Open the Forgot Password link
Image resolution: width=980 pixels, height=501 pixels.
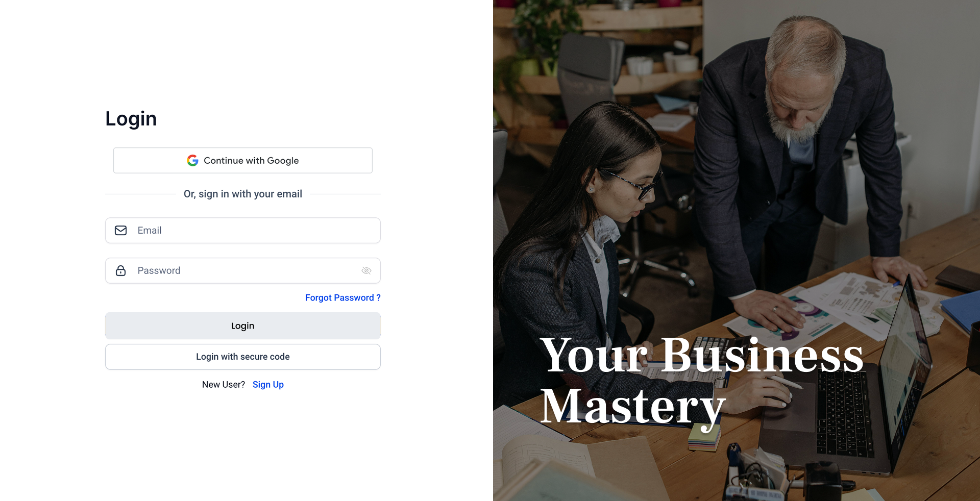point(343,297)
